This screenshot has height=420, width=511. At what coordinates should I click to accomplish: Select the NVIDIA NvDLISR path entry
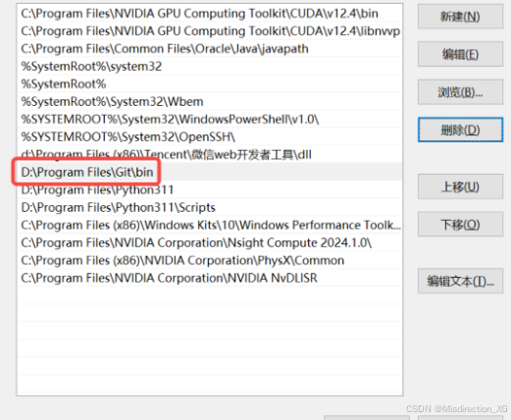pos(210,278)
